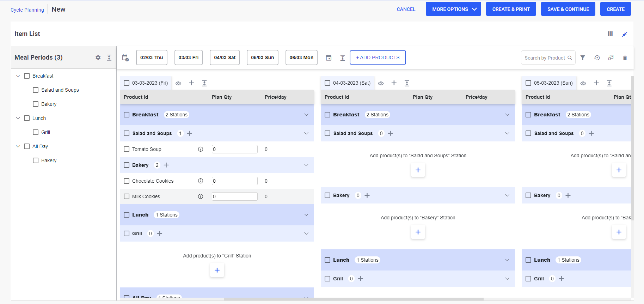Click CANCEL link
The image size is (644, 304).
pos(406,9)
